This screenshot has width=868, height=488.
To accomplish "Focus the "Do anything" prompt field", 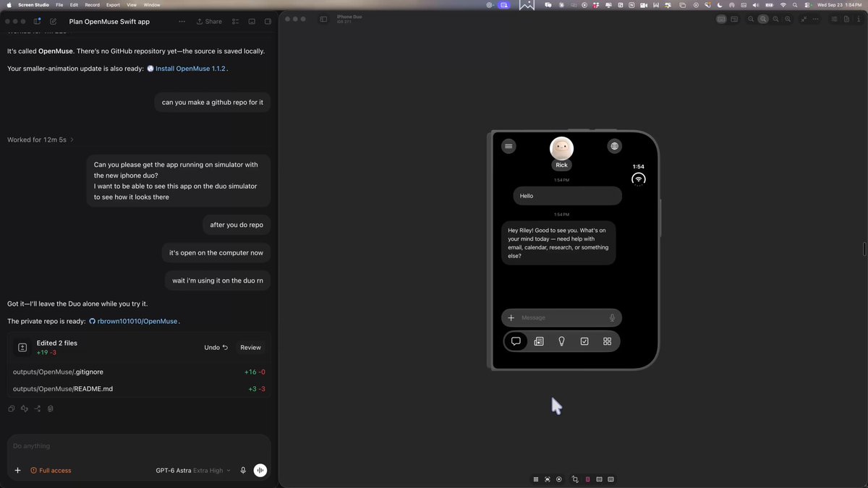I will [x=139, y=446].
